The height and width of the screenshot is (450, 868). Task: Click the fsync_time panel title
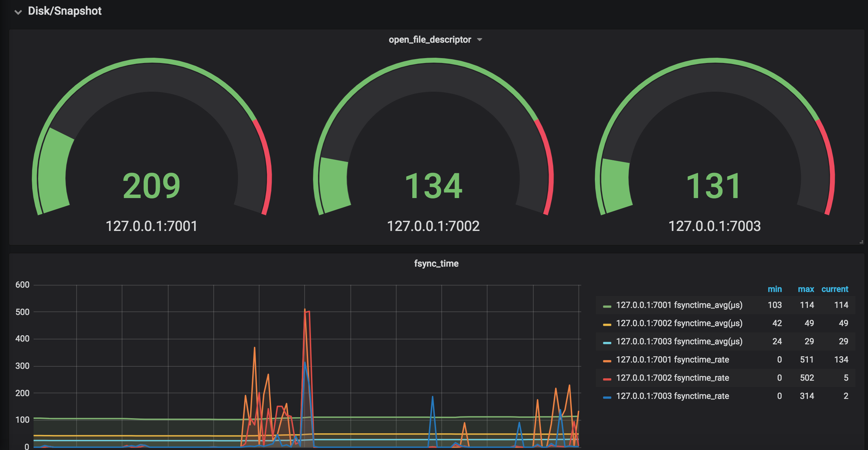(x=436, y=263)
